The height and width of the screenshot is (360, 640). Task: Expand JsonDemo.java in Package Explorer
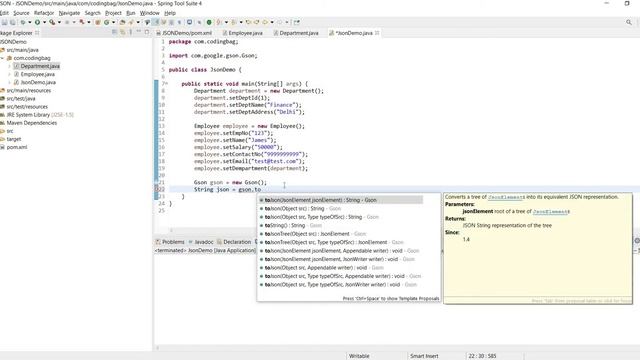pos(9,82)
